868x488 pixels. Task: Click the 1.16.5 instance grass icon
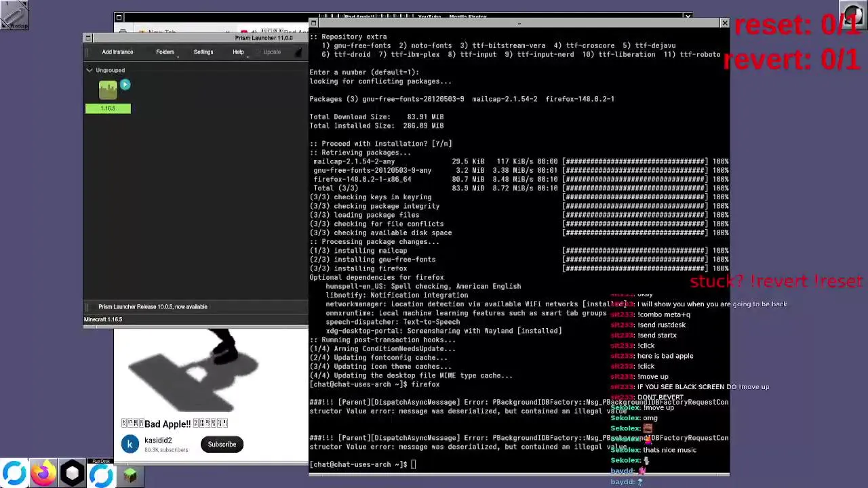[x=108, y=90]
